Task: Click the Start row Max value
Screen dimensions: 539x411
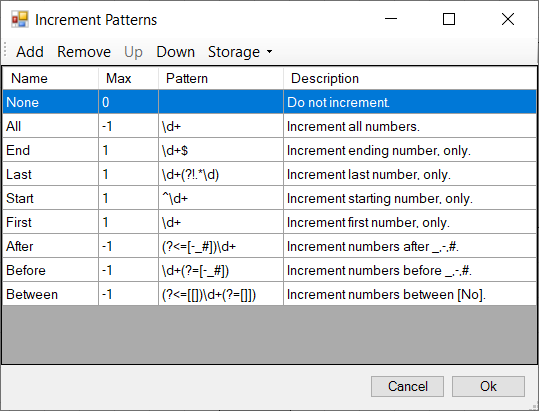Action: (x=129, y=198)
